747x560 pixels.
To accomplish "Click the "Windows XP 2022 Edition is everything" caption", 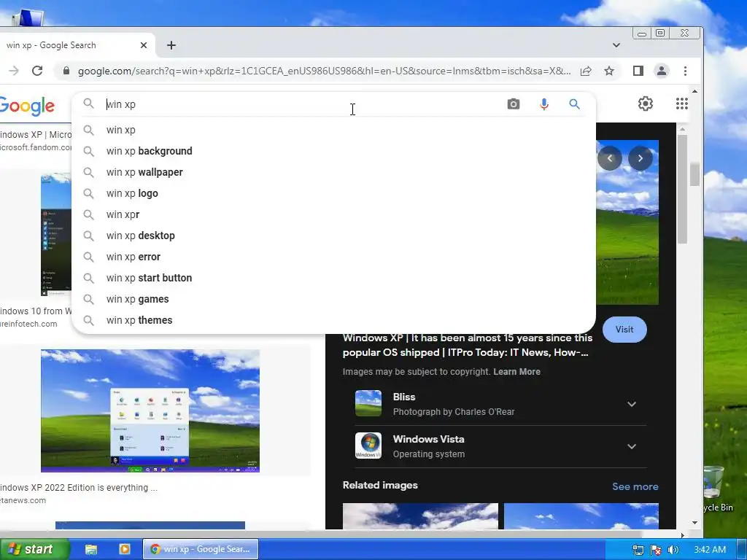I will pyautogui.click(x=79, y=488).
